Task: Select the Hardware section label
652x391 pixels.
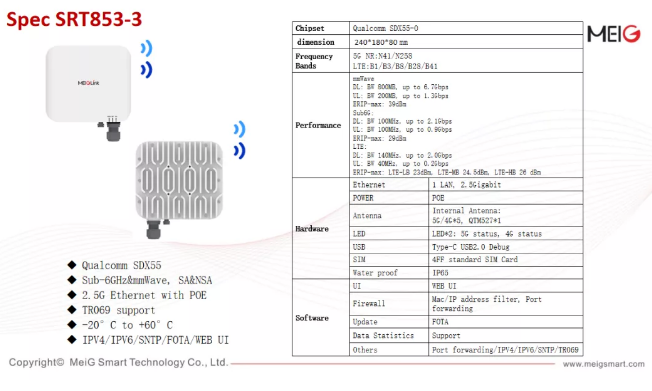Action: pyautogui.click(x=312, y=229)
